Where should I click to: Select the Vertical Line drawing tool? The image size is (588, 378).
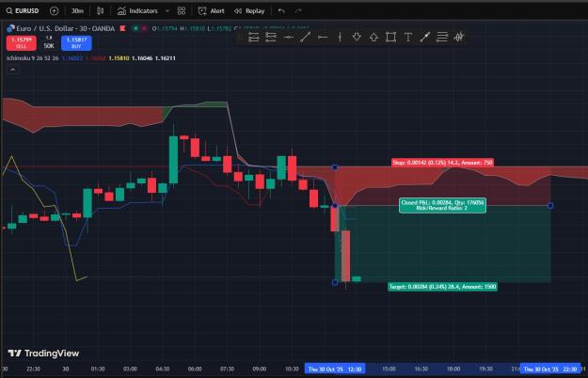click(x=340, y=37)
